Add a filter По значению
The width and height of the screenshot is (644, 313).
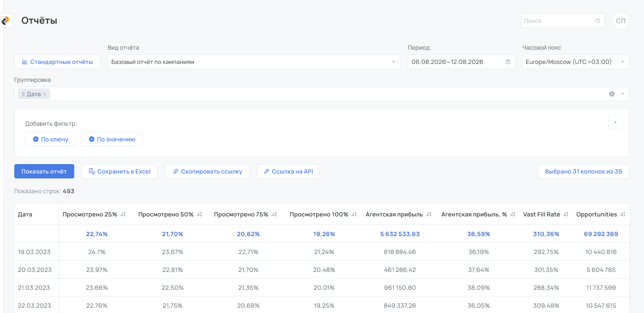(x=112, y=139)
